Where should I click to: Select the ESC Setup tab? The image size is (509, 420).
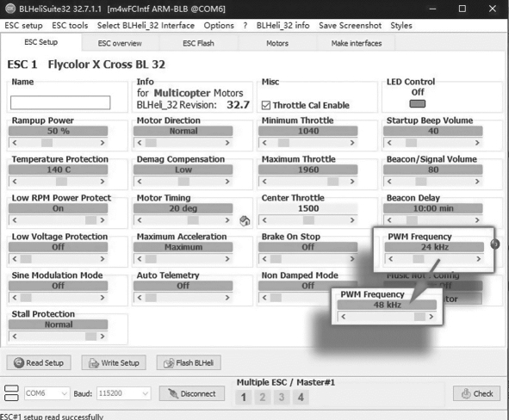(x=40, y=42)
